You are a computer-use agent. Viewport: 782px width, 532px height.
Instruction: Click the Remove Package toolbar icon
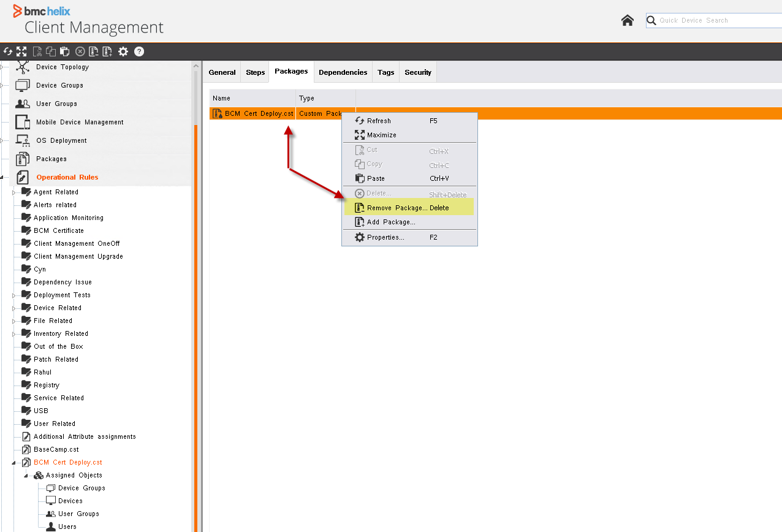click(x=94, y=51)
